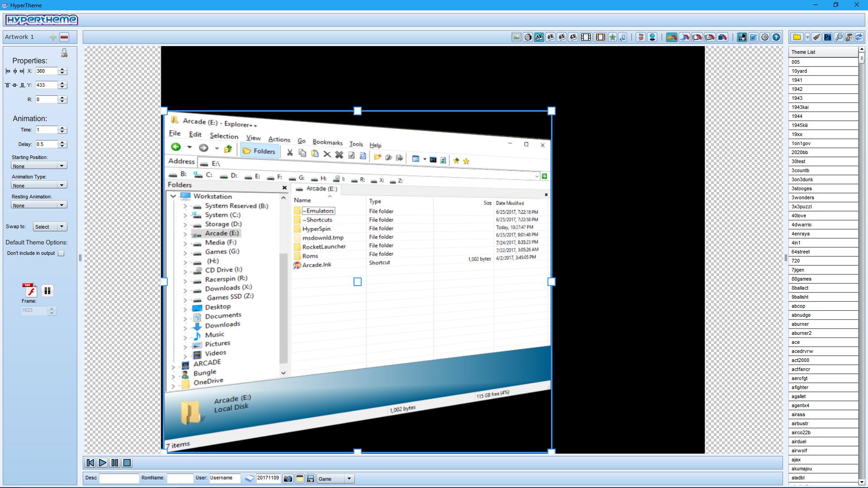This screenshot has height=488, width=868.
Task: Select theme 64street in Theme List
Action: pyautogui.click(x=823, y=252)
